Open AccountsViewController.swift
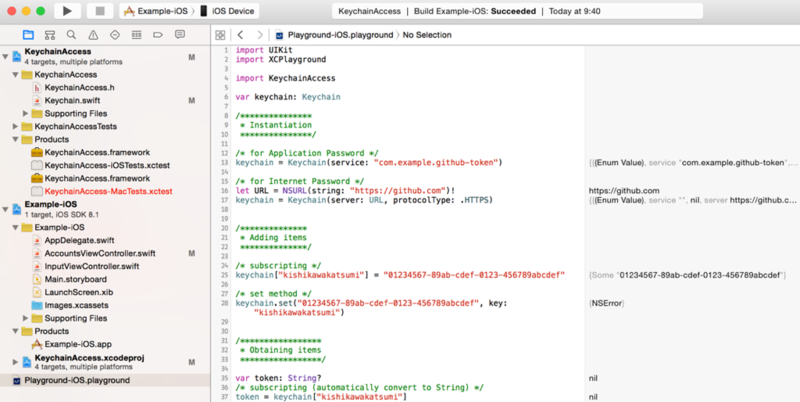This screenshot has width=800, height=402. (x=100, y=253)
